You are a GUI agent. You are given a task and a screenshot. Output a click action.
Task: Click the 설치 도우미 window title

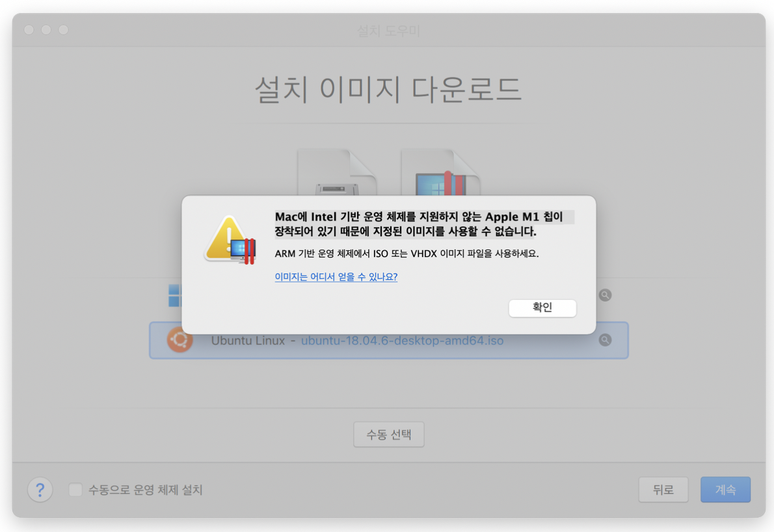pos(388,31)
